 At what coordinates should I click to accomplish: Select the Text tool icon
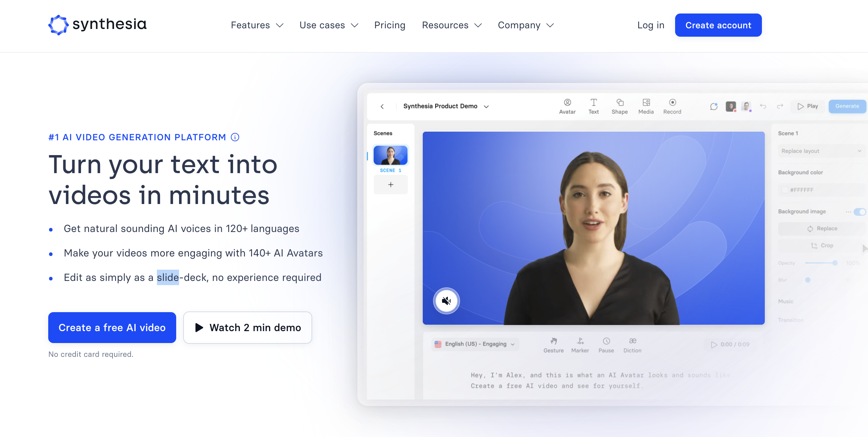pyautogui.click(x=593, y=103)
